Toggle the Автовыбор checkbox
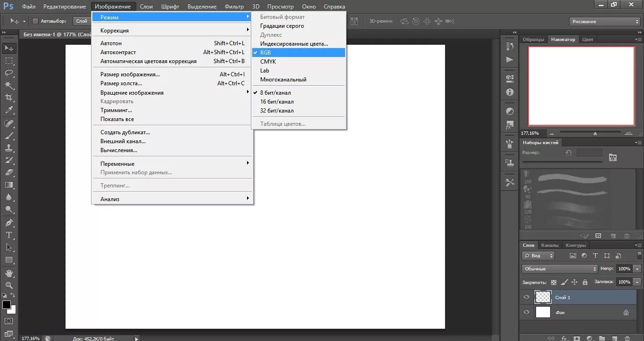 point(35,21)
